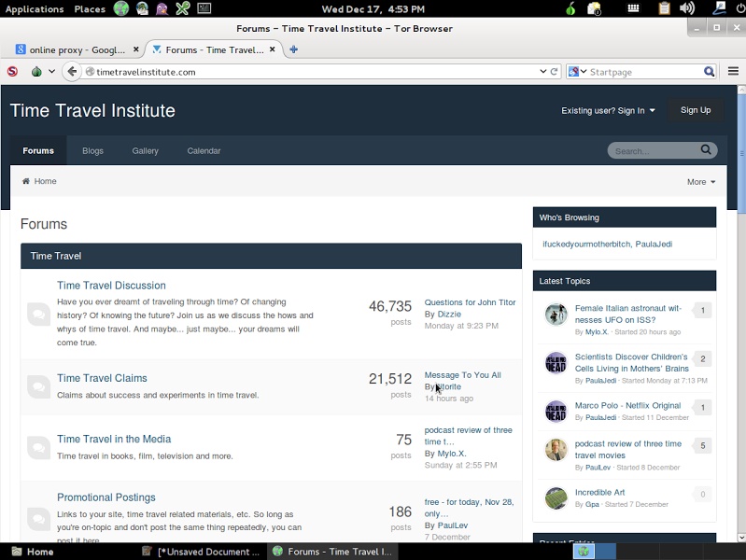
Task: Open Time Travel in the Media forum
Action: [x=114, y=439]
